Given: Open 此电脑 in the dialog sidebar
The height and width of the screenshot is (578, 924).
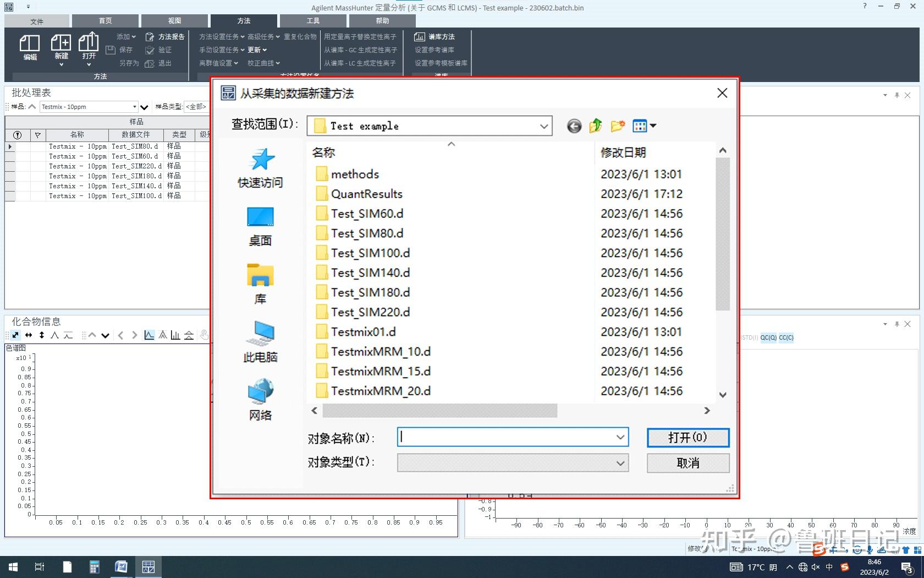Looking at the screenshot, I should [x=261, y=342].
